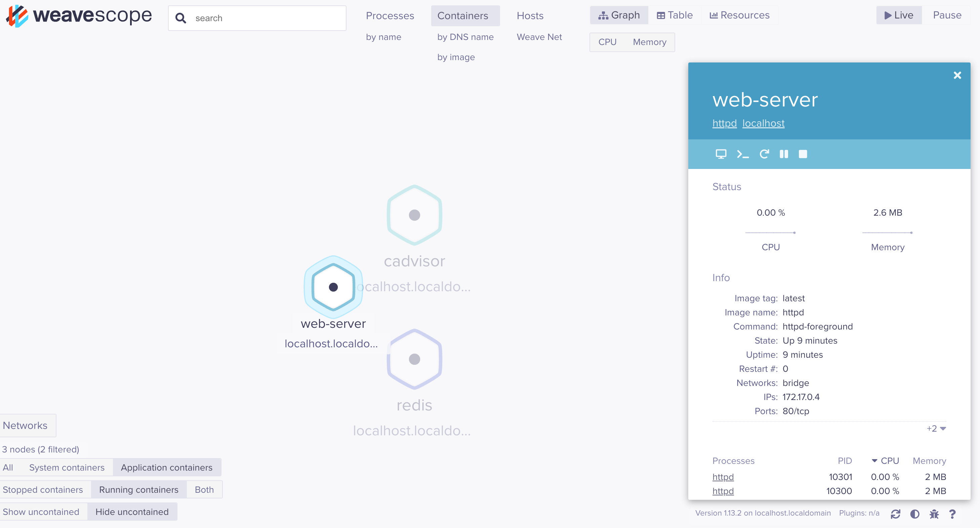The image size is (980, 528).
Task: Pause the web-server container icon
Action: tap(784, 154)
